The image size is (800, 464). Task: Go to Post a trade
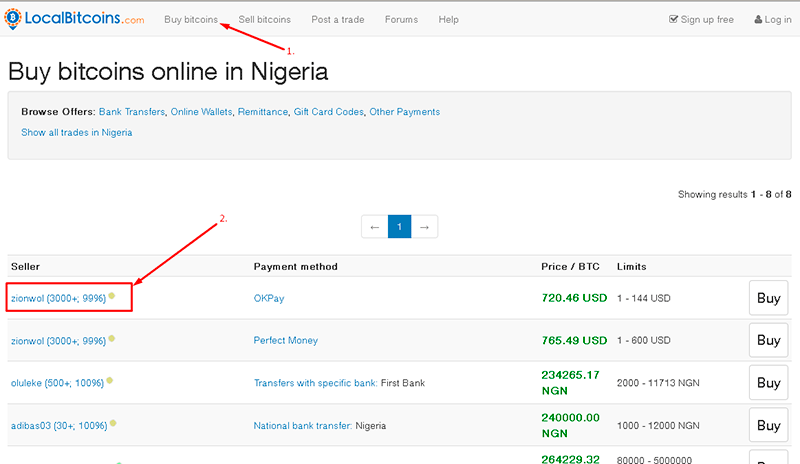(x=338, y=19)
